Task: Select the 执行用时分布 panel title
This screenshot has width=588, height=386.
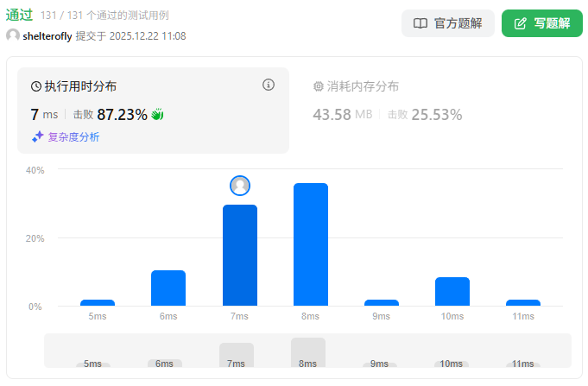Action: click(x=80, y=86)
